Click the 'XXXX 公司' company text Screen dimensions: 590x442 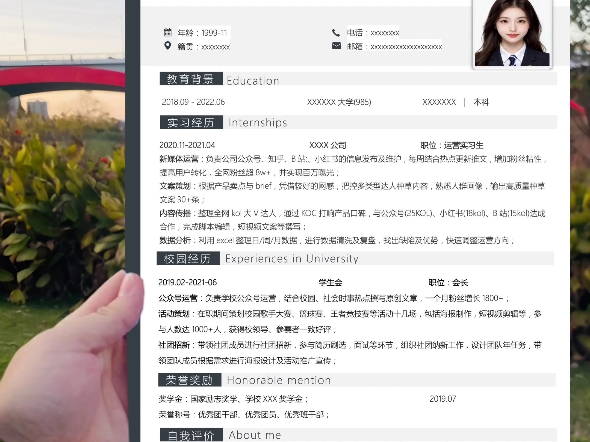click(x=328, y=145)
